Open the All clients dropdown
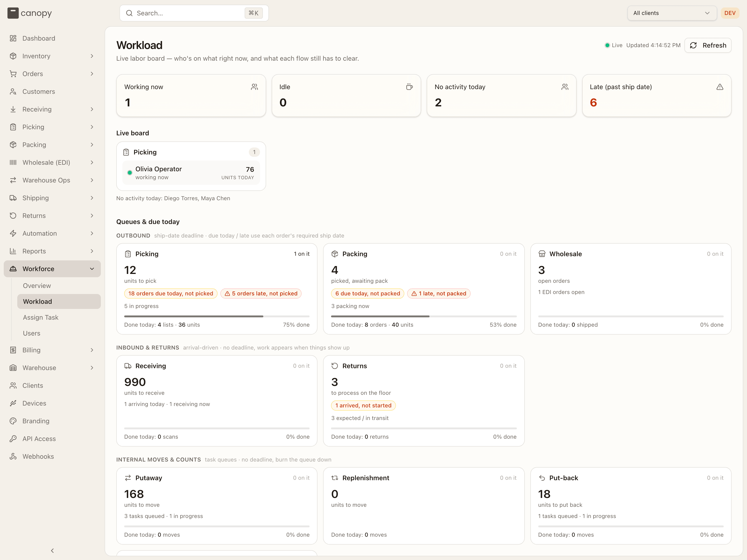Image resolution: width=747 pixels, height=560 pixels. click(672, 13)
